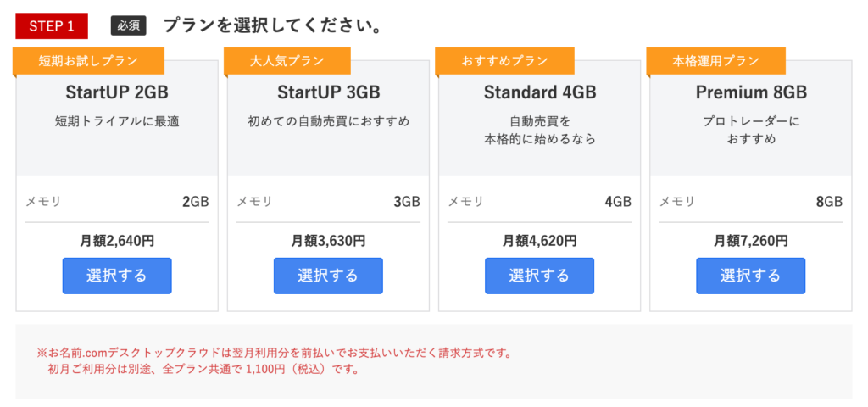The width and height of the screenshot is (868, 407).
Task: Click the 月額7,260円 price text
Action: pos(750,241)
